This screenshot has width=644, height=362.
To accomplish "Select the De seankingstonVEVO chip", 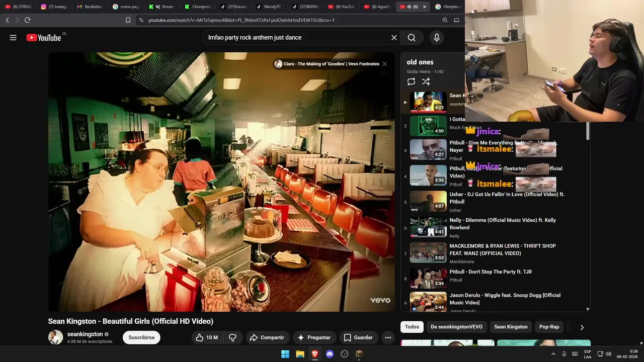I will click(456, 327).
